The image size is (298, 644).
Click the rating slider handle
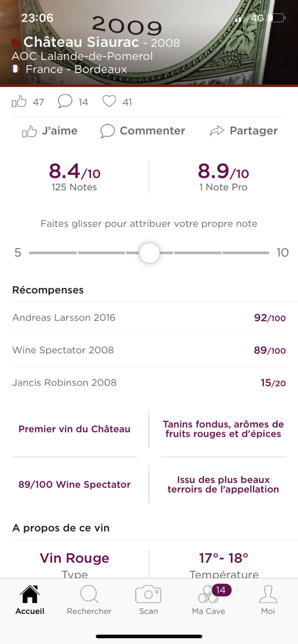149,253
